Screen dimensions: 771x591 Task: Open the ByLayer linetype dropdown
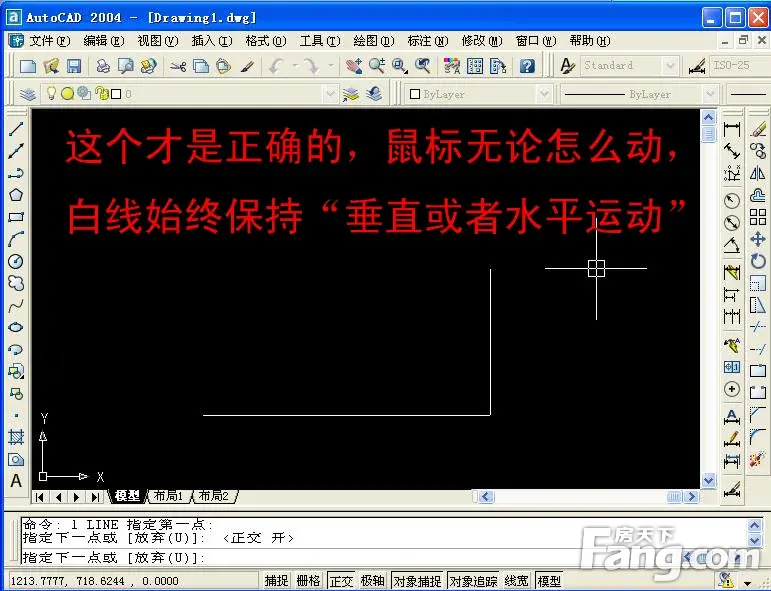point(709,93)
